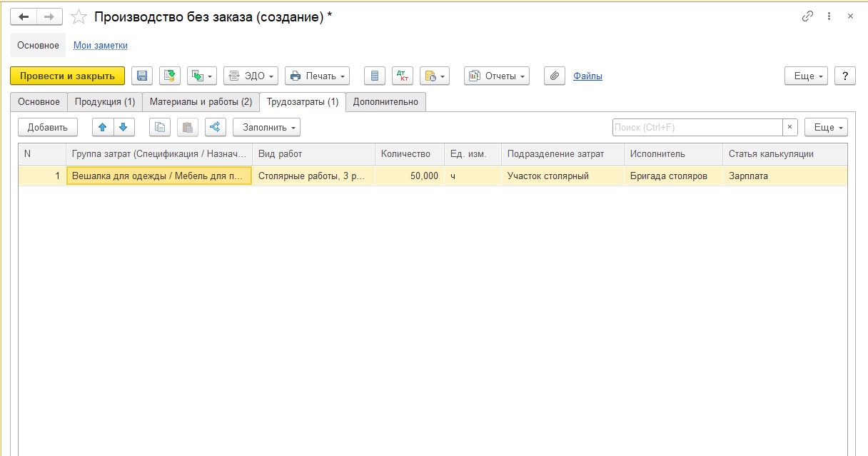Open the ДтКт accounting entries view
868x456 pixels.
(403, 76)
